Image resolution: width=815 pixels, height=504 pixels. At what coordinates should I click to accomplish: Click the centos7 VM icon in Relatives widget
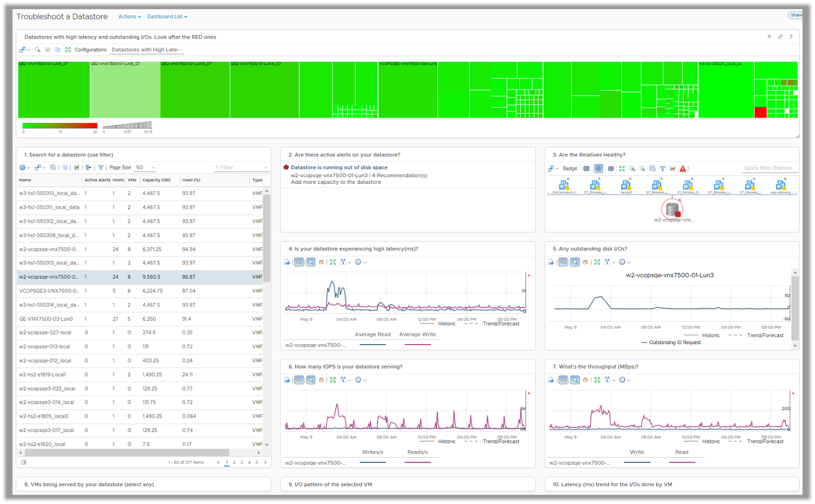[x=626, y=185]
